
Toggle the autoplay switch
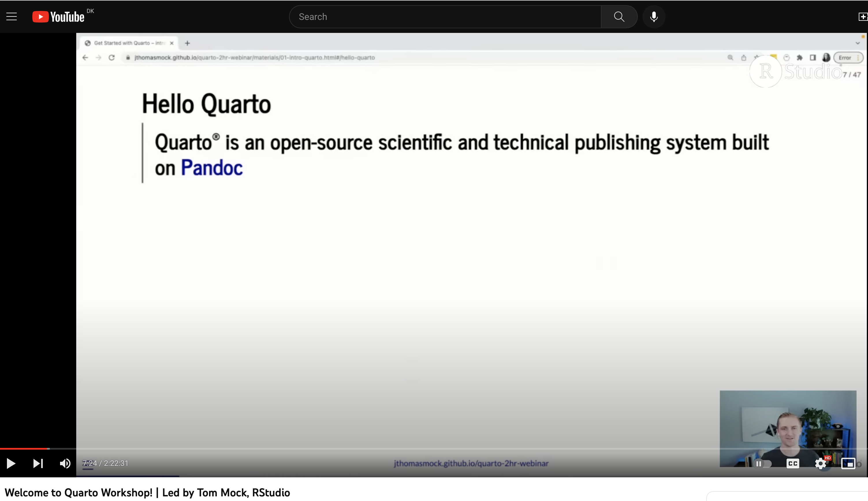pos(763,463)
